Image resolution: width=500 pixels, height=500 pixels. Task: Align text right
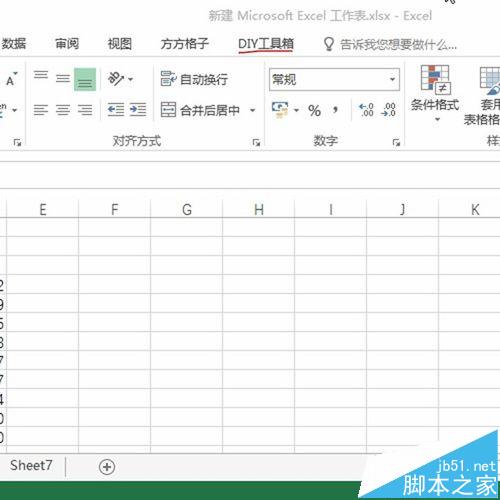(x=85, y=110)
